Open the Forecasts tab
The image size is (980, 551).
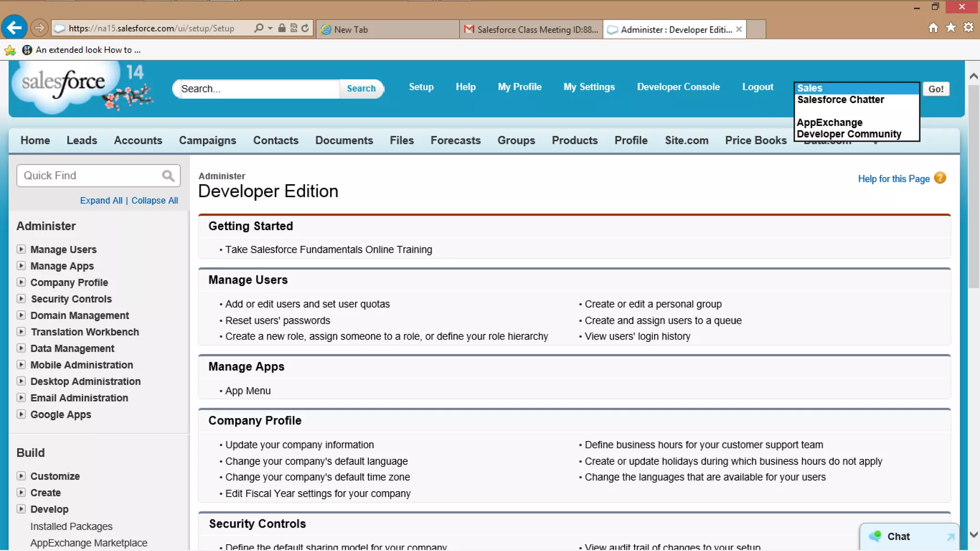tap(456, 140)
